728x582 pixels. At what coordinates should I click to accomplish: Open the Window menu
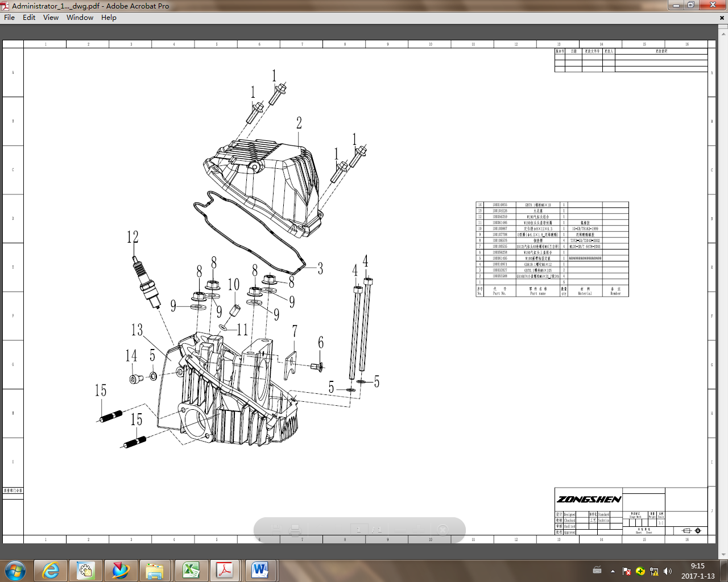[x=80, y=18]
